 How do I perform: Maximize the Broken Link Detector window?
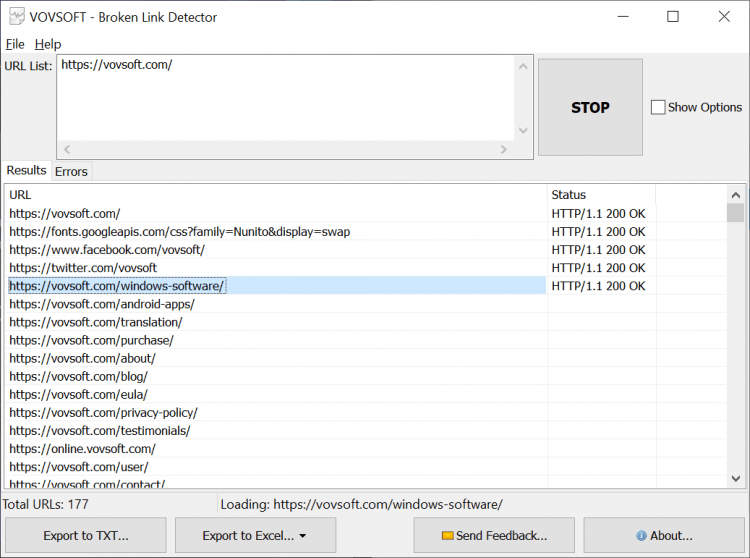[x=673, y=17]
